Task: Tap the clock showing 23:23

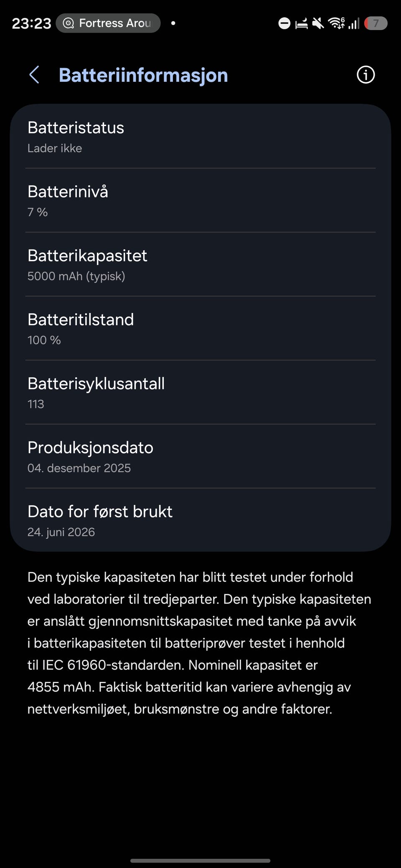Action: click(31, 23)
